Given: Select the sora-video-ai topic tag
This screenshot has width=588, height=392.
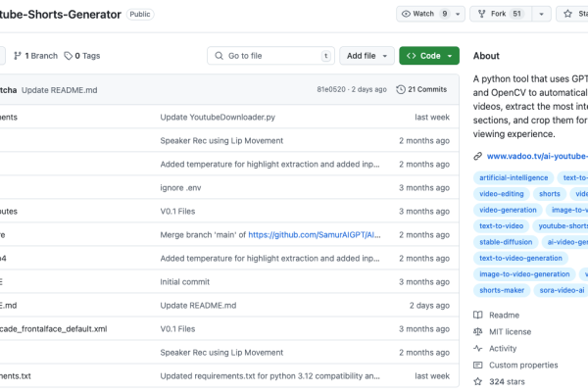Looking at the screenshot, I should (x=562, y=291).
